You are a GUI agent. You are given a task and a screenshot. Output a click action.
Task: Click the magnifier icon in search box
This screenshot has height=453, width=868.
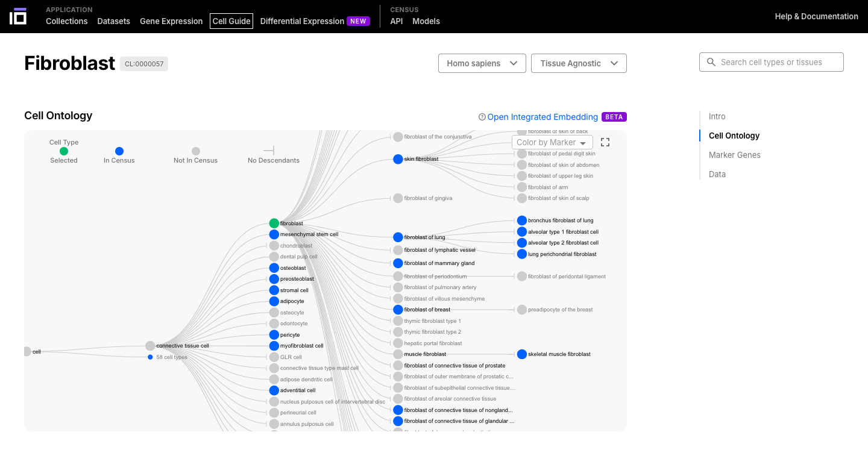coord(711,62)
